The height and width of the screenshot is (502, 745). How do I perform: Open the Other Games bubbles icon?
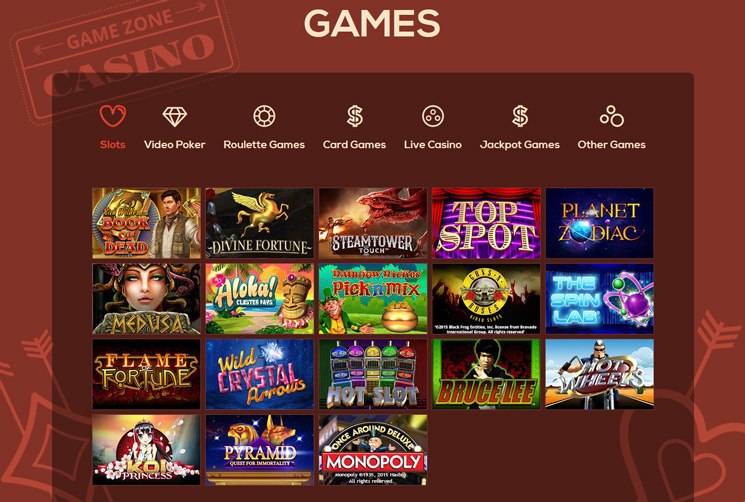coord(611,116)
